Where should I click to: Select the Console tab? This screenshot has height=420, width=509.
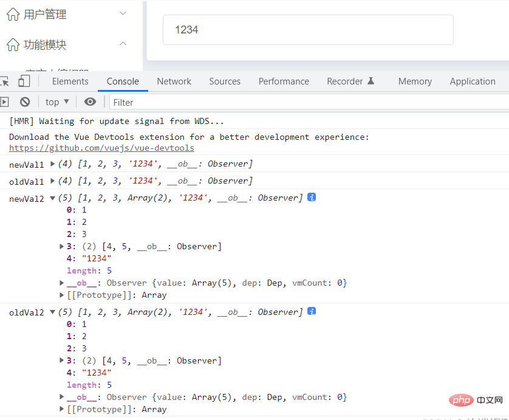pyautogui.click(x=123, y=81)
